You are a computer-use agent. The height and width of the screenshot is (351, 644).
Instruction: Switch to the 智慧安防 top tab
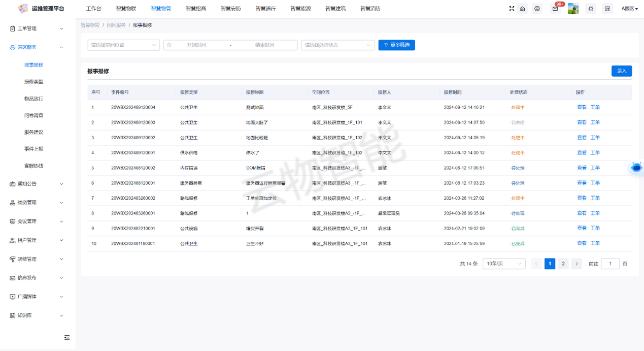231,9
